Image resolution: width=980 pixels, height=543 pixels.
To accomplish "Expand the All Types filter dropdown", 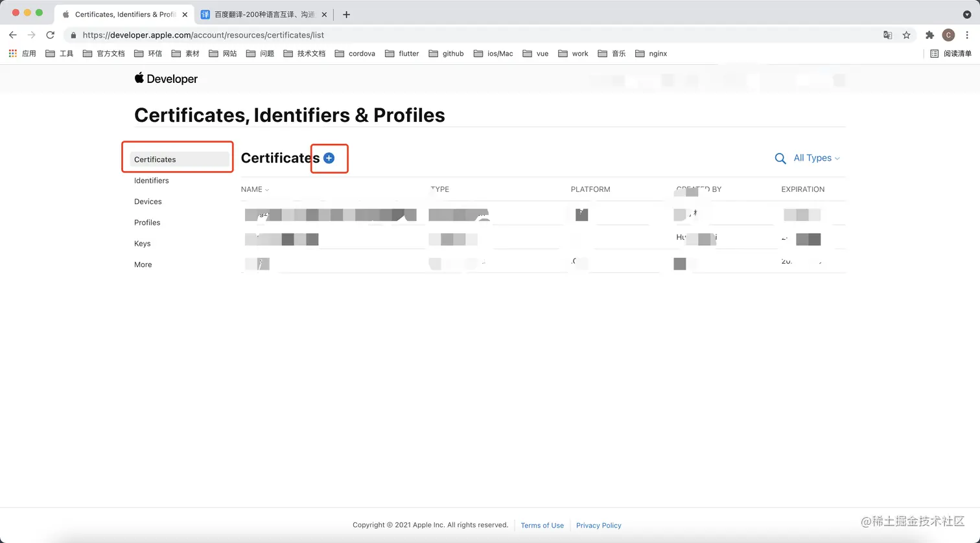I will click(817, 158).
